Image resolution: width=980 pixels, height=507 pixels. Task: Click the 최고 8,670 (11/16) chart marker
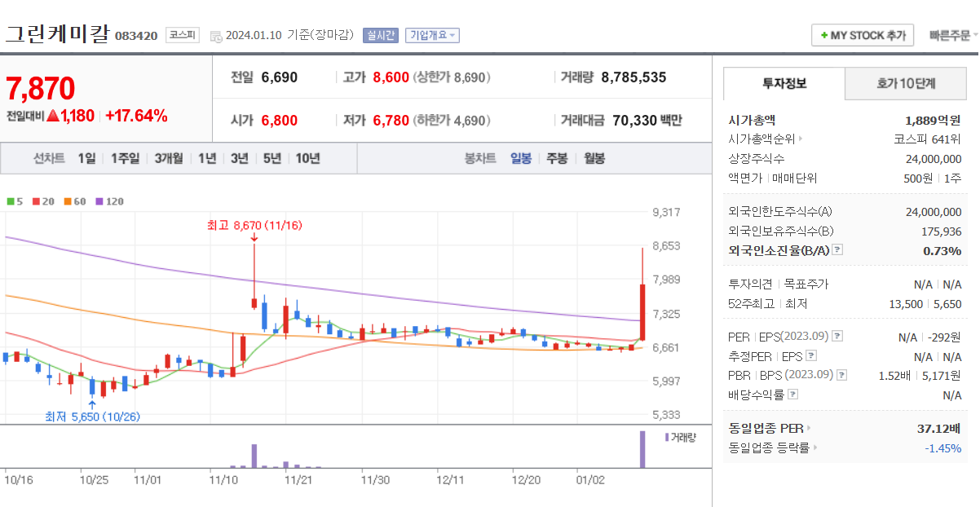point(254,225)
